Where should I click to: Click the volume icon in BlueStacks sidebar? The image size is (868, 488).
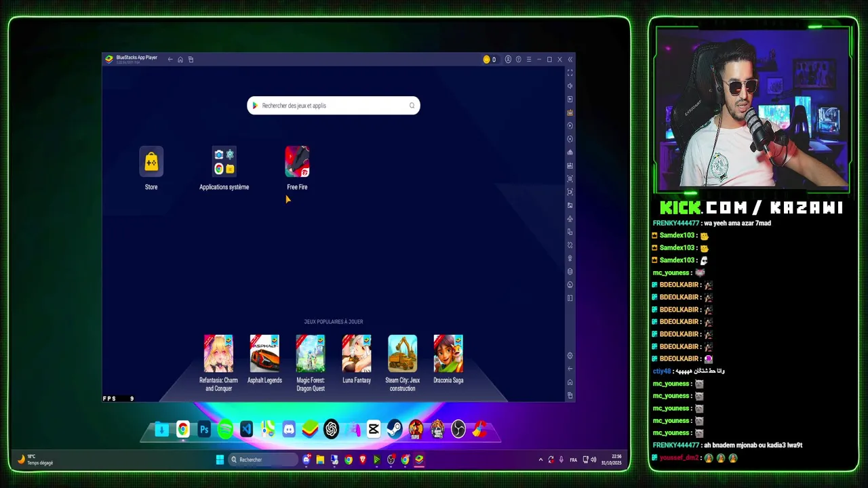click(x=570, y=86)
